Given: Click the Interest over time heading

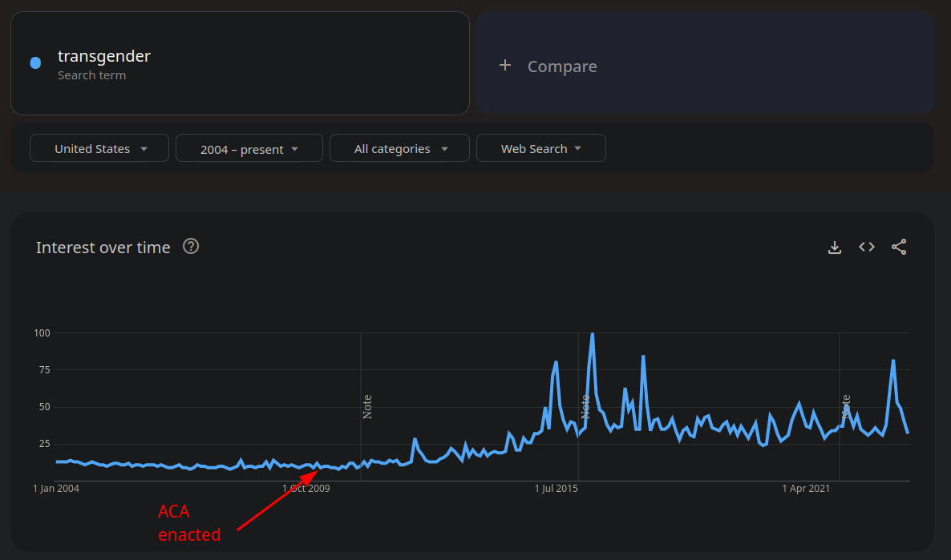Looking at the screenshot, I should point(103,248).
